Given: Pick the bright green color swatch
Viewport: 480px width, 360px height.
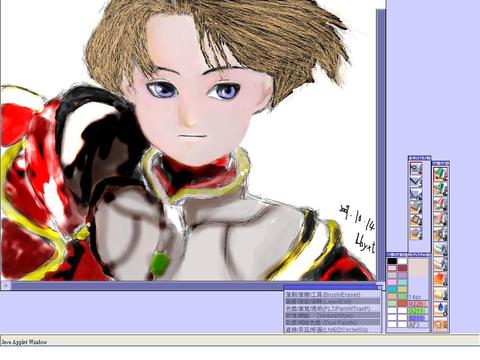Looking at the screenshot, I should pos(402,296).
